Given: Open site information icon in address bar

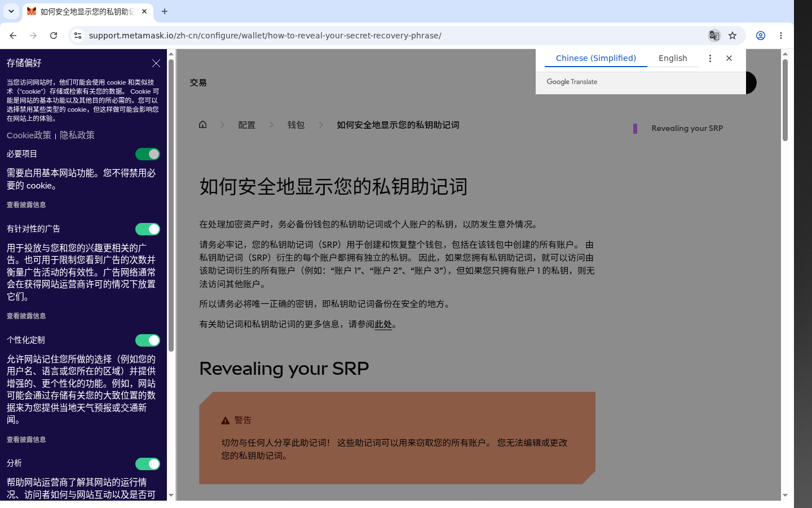Looking at the screenshot, I should click(x=78, y=36).
